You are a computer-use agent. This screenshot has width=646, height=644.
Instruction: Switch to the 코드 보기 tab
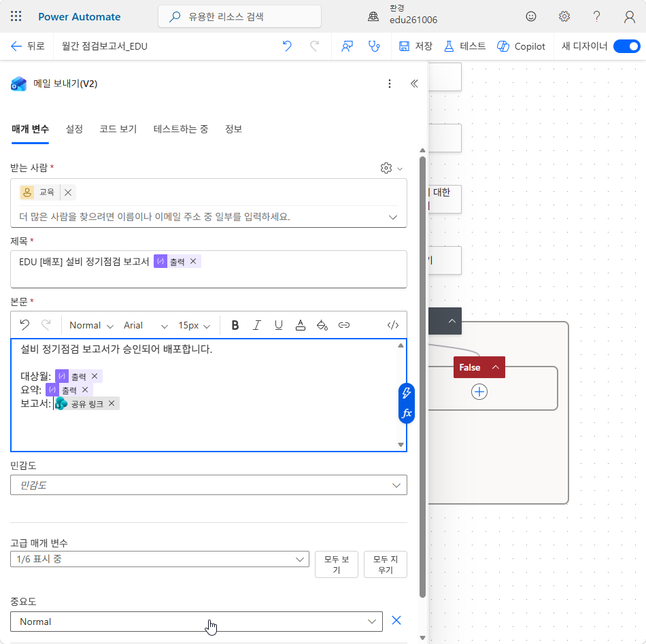pyautogui.click(x=118, y=129)
